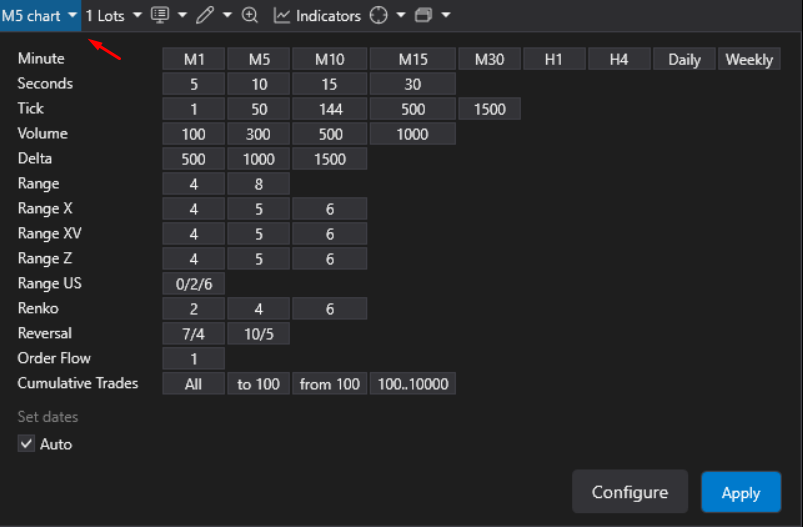Choose the Weekly timeframe option
Viewport: 803px width, 527px height.
tap(749, 59)
